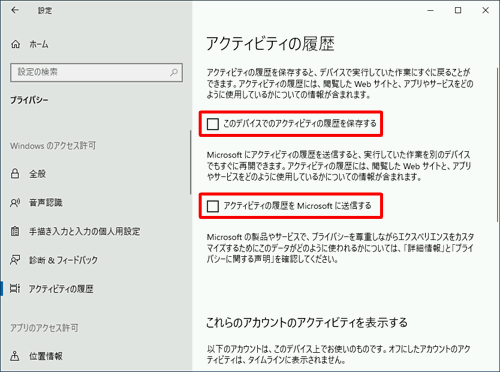Click the feedback icon beside 診断 & フィードバック
Screen dimensions: 500x390
coord(15,260)
